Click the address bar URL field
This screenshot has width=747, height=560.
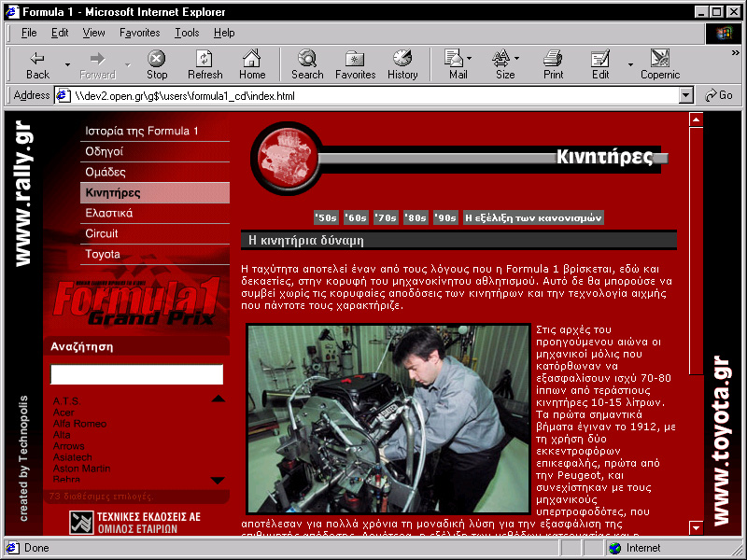pos(375,96)
